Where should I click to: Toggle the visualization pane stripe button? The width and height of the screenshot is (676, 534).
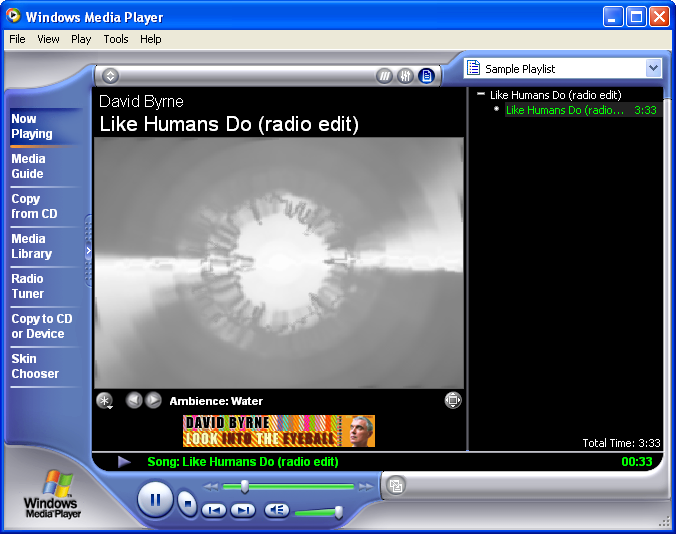(x=384, y=76)
